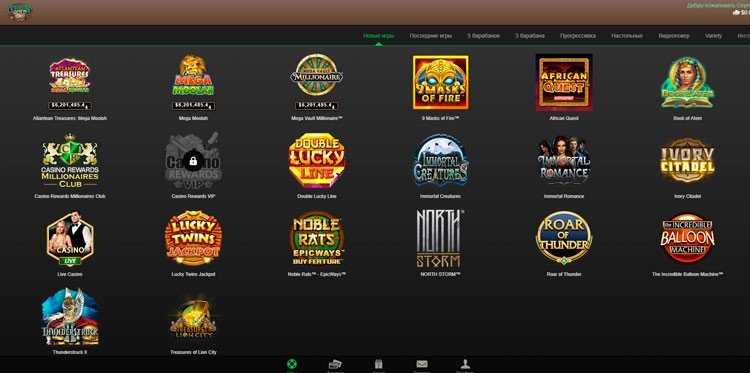Open the profile person icon in bottom bar

pos(464,364)
